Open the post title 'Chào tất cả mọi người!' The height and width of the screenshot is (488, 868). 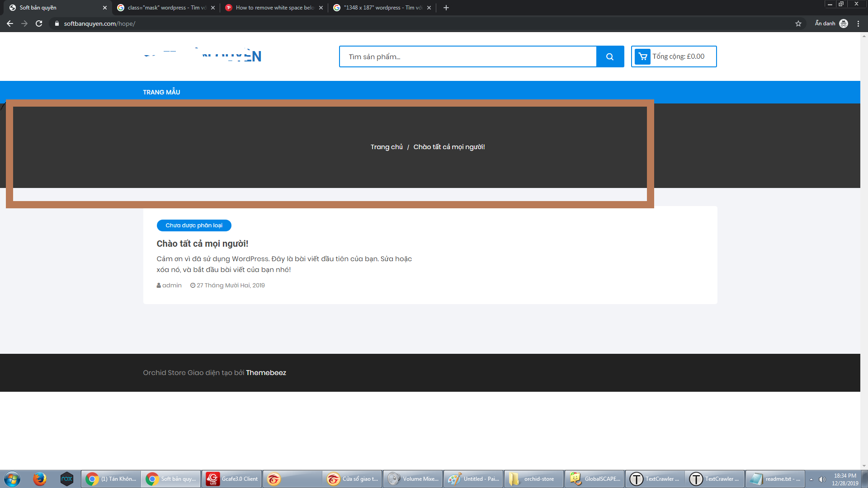click(202, 244)
